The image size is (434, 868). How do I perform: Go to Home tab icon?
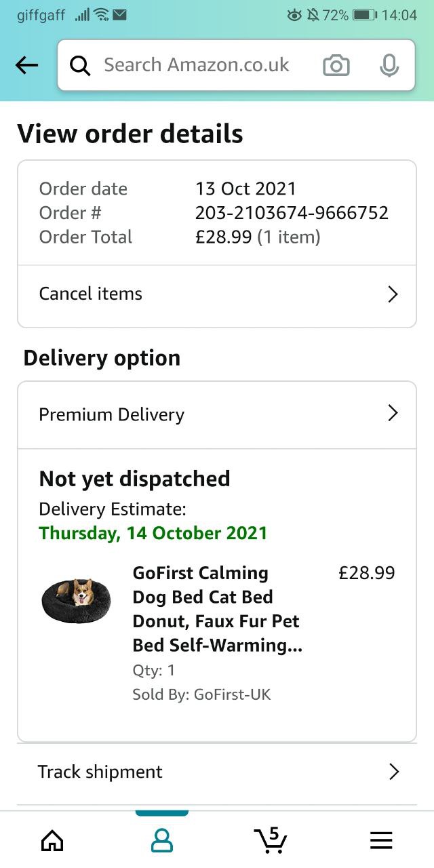coord(52,841)
